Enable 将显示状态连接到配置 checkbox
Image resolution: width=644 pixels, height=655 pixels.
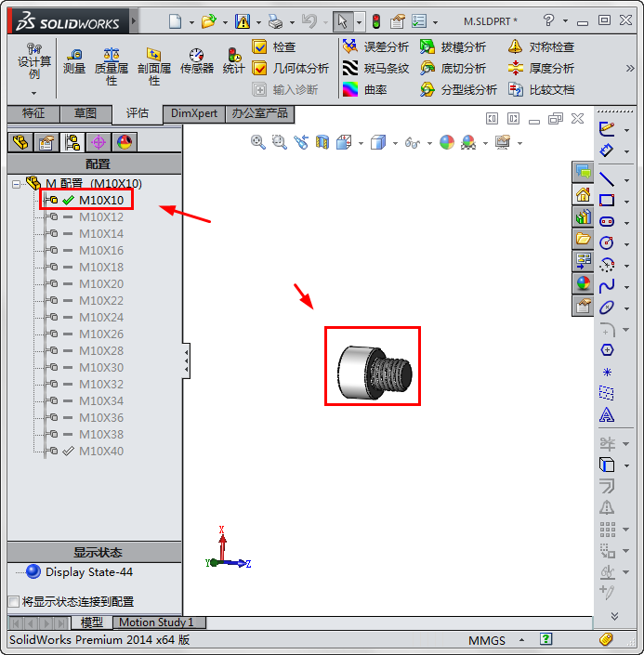pos(13,601)
